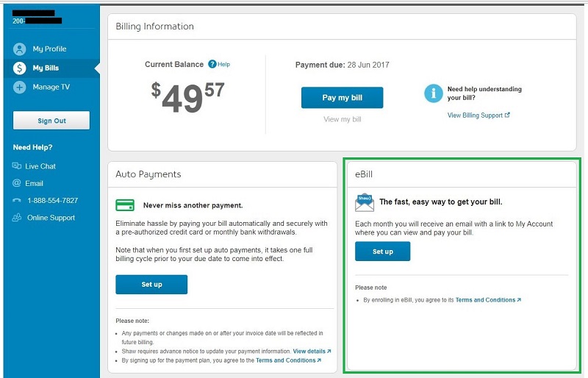Click the eBill Set up button
Screen dimensions: 588x378
(x=382, y=252)
